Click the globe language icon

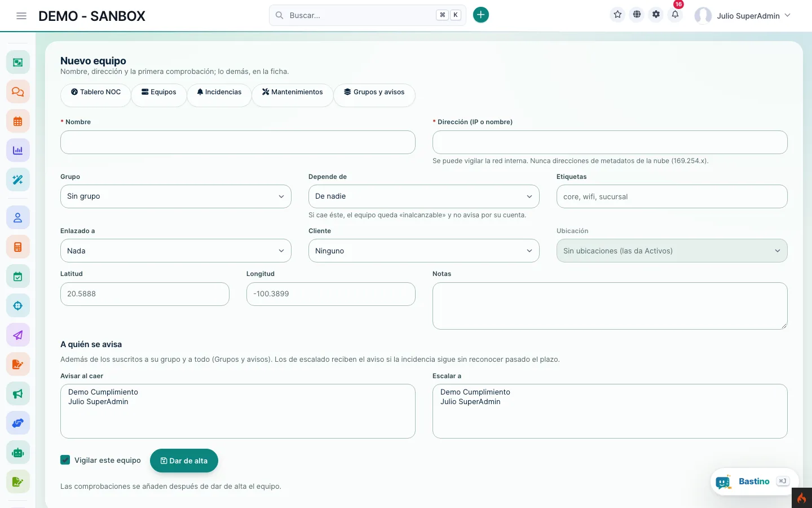[637, 15]
